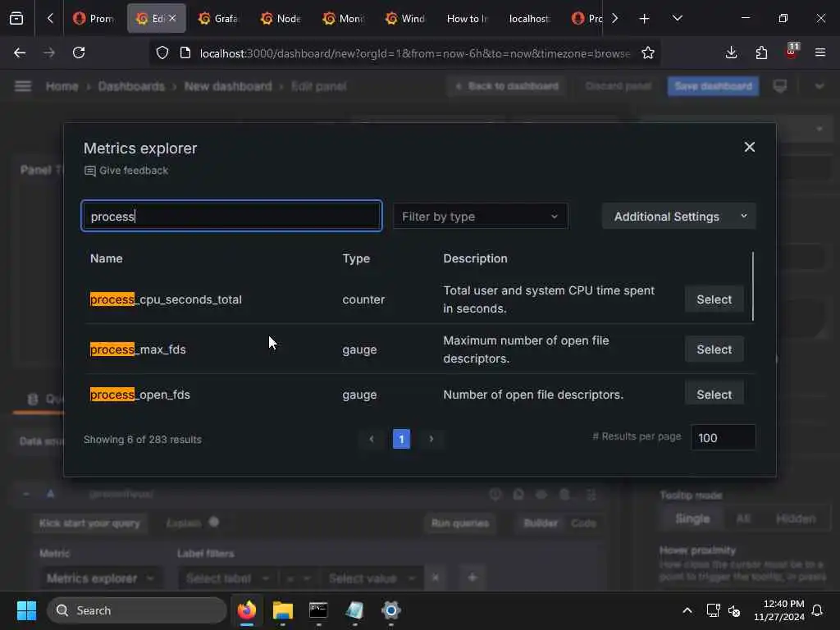Reload the browser page

tap(79, 53)
